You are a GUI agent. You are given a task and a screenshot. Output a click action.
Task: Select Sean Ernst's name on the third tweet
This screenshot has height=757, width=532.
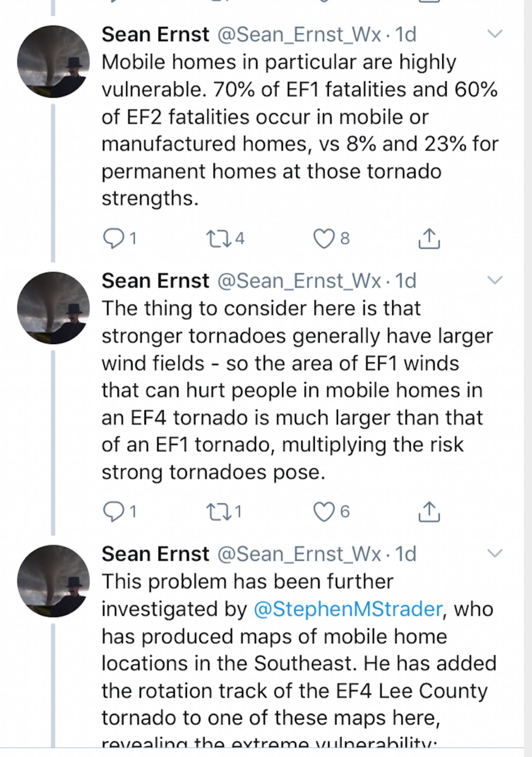click(155, 554)
